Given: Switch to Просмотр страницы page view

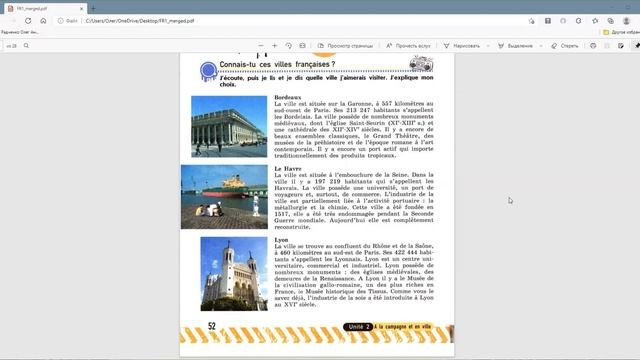Looking at the screenshot, I should 345,46.
